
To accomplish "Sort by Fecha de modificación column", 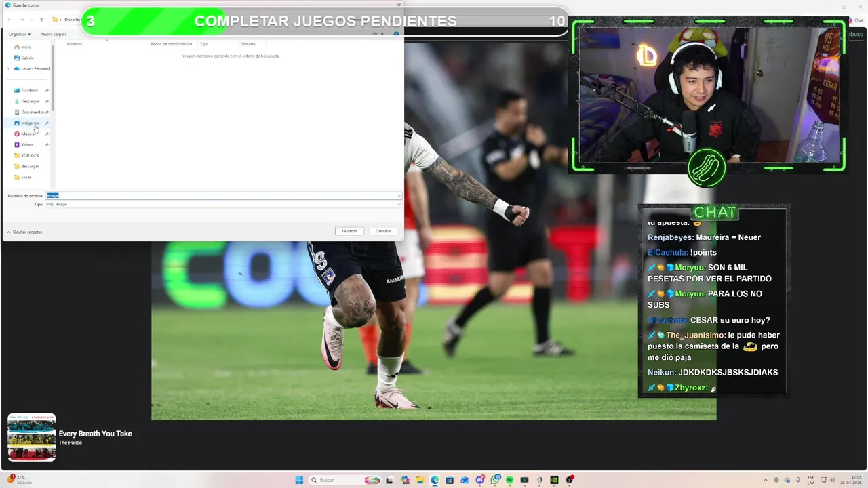I will 171,44.
